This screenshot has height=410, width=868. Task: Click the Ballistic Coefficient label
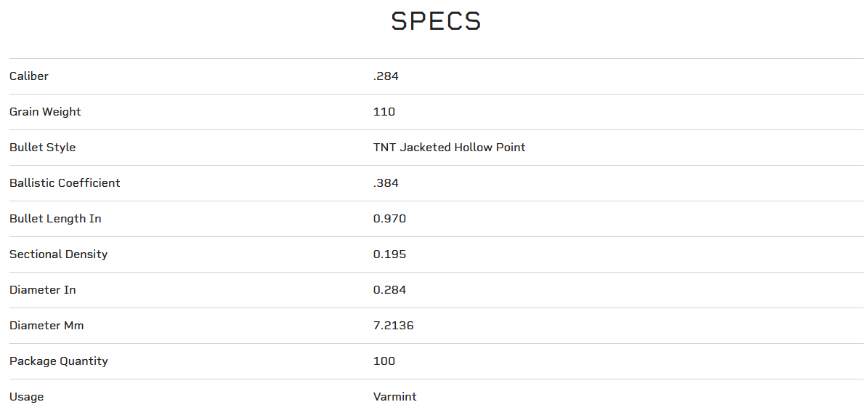(65, 183)
